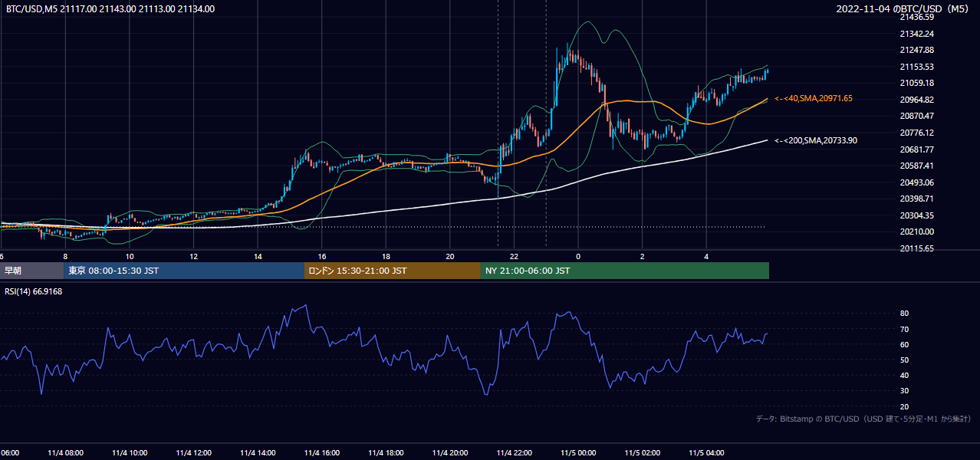This screenshot has width=980, height=460.
Task: Select the NY 21:00-06:00 JST session bar
Action: pos(625,271)
